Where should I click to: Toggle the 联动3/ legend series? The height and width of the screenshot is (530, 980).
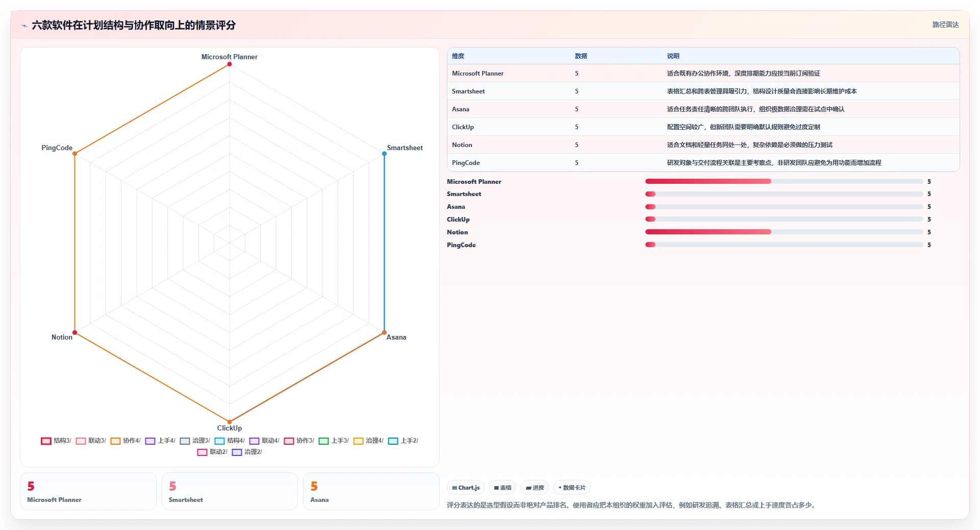point(91,441)
